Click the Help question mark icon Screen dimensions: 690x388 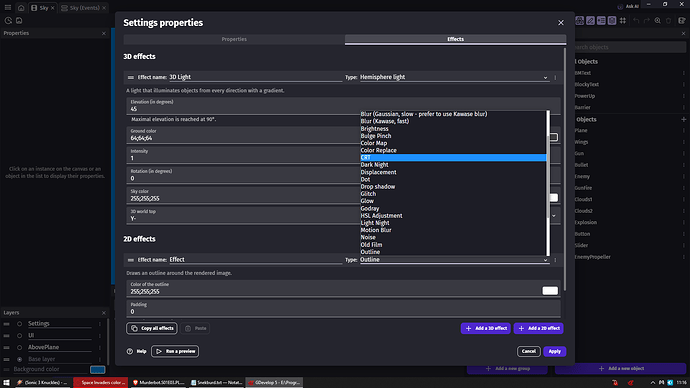pos(130,351)
